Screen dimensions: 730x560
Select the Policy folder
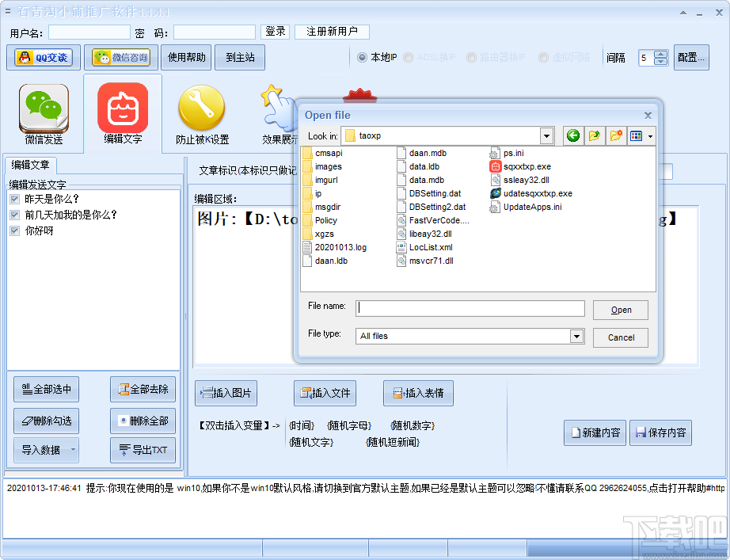coord(321,221)
